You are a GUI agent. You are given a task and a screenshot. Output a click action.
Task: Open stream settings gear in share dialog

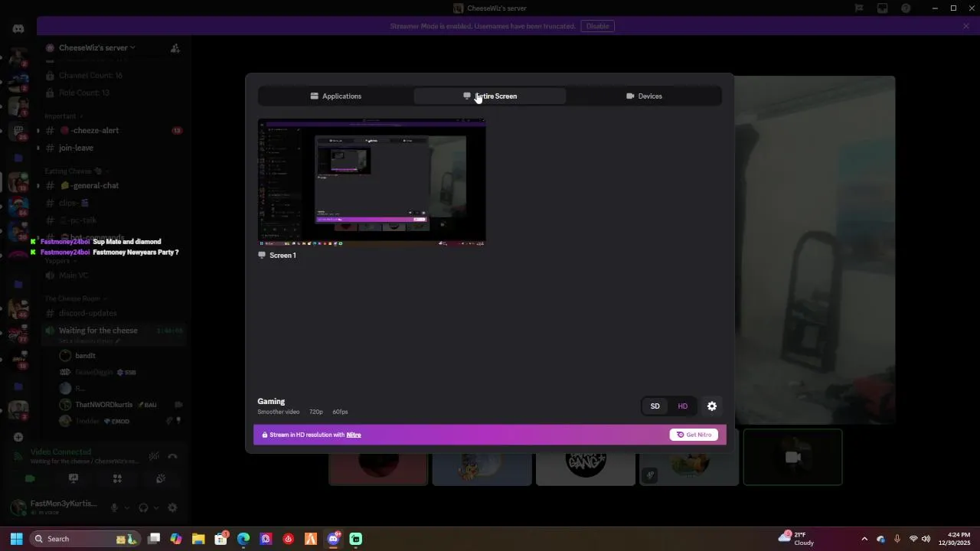[712, 406]
